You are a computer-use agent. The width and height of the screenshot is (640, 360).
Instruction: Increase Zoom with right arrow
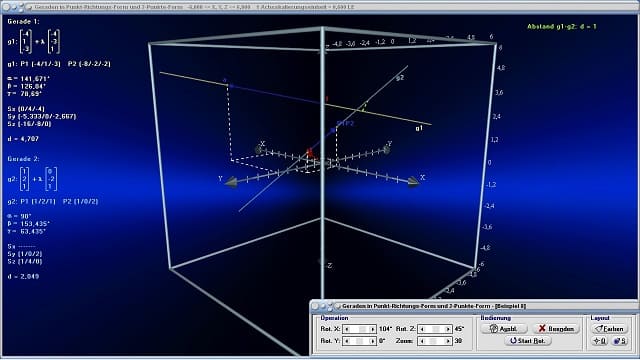click(x=448, y=341)
